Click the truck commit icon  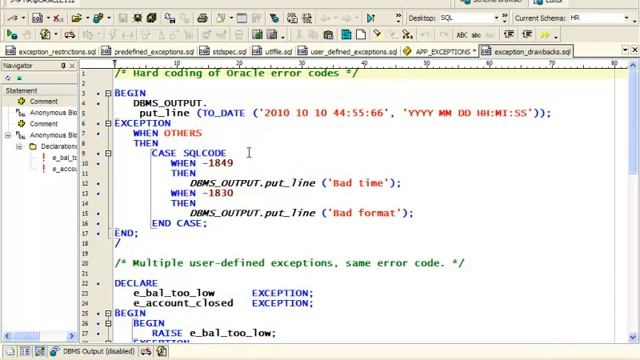(70, 35)
